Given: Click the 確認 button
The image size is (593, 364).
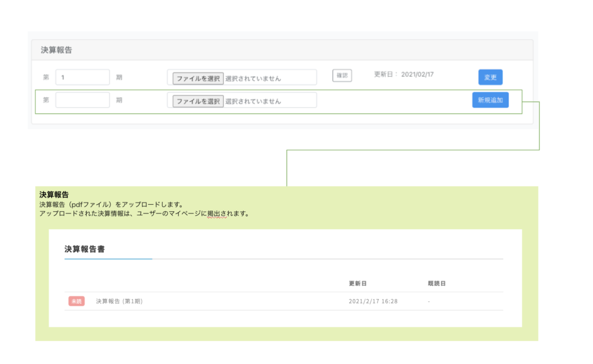Looking at the screenshot, I should pyautogui.click(x=342, y=75).
